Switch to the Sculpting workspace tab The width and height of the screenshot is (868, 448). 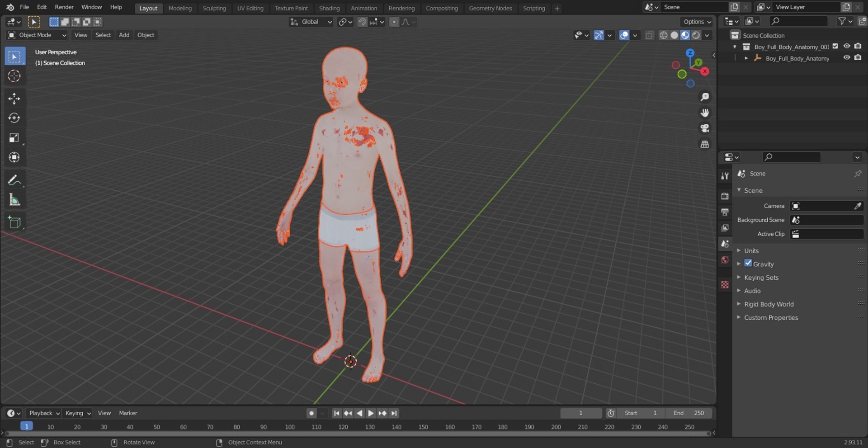[x=214, y=8]
